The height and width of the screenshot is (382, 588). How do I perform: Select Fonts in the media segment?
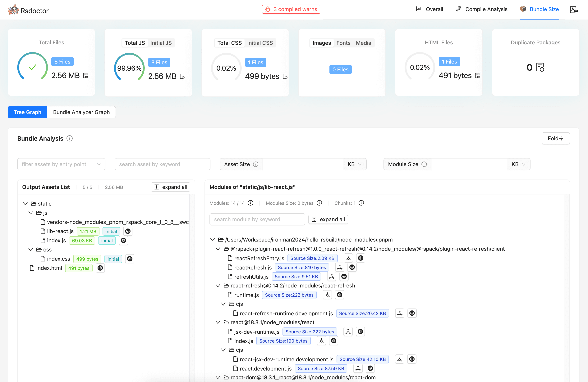point(343,43)
